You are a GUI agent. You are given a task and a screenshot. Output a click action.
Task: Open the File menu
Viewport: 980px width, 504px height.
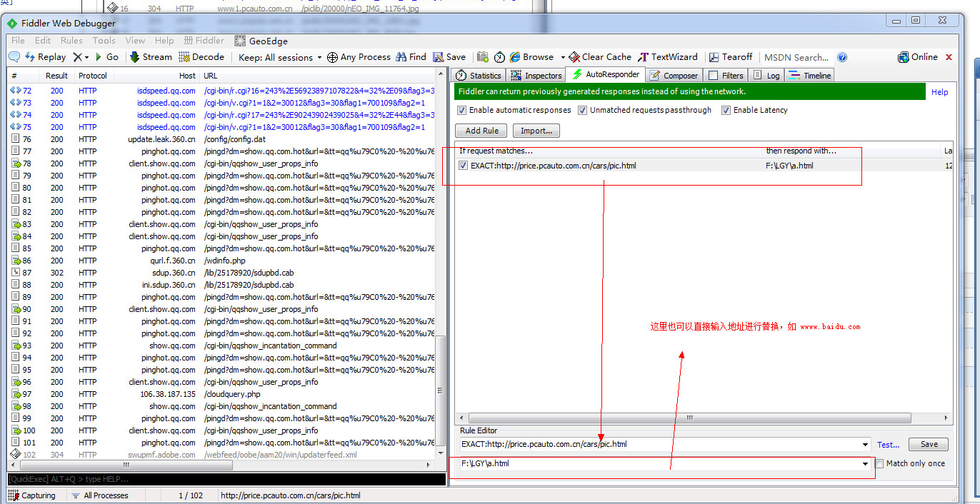pos(18,41)
